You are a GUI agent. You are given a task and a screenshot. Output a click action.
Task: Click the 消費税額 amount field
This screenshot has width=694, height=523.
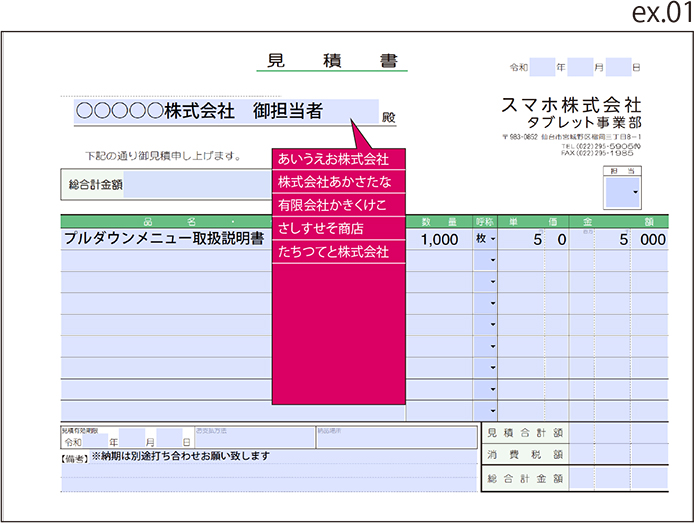pyautogui.click(x=619, y=454)
